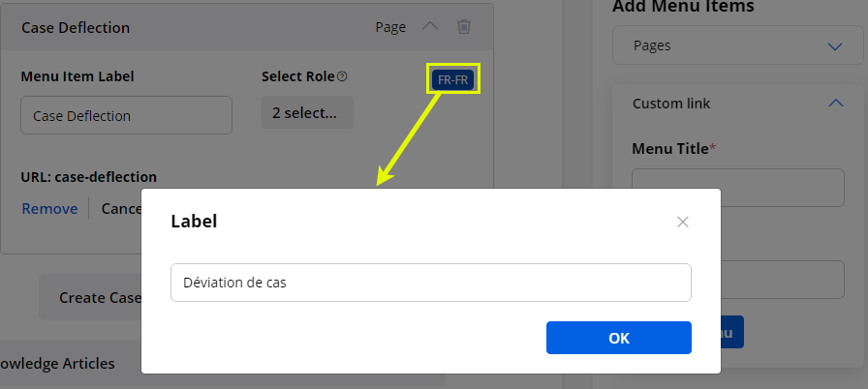Open the FR-FR language label badge

click(x=453, y=79)
